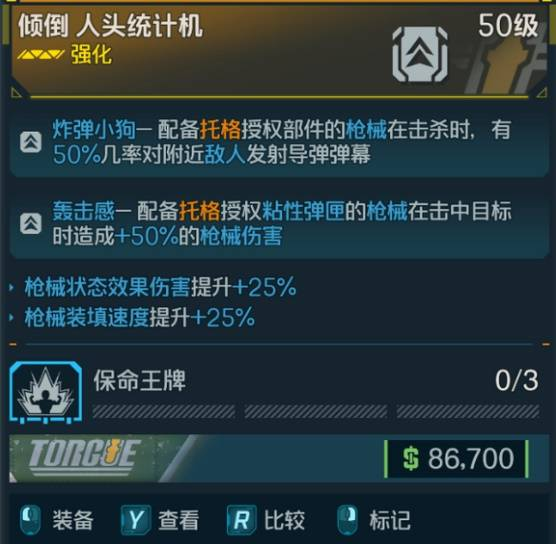556x544 pixels.
Task: Click the left mouse button icon for 装备
Action: tap(31, 520)
